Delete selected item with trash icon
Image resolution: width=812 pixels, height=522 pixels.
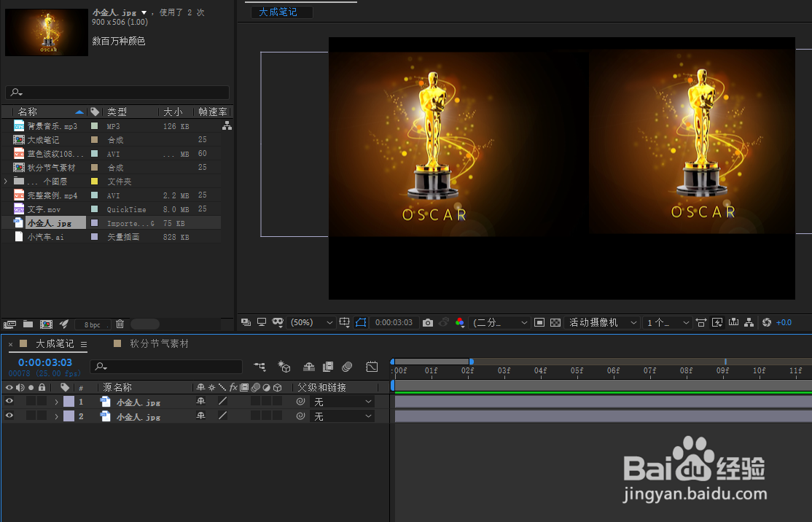pyautogui.click(x=120, y=324)
